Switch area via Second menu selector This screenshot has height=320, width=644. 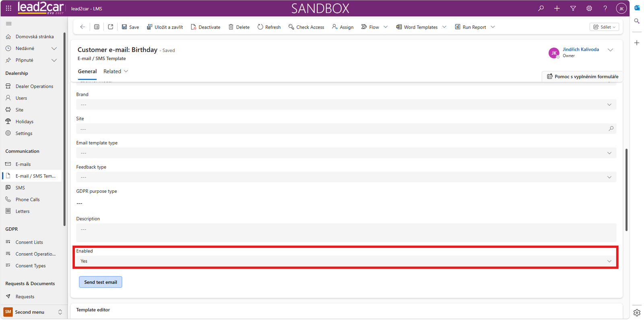[33, 312]
